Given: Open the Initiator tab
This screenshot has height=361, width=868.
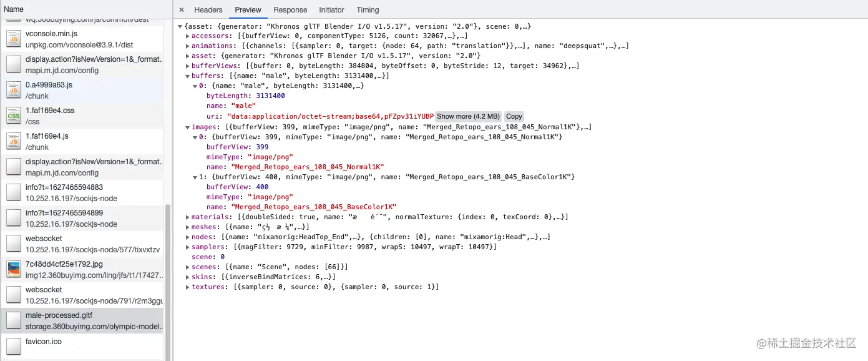Looking at the screenshot, I should [331, 10].
